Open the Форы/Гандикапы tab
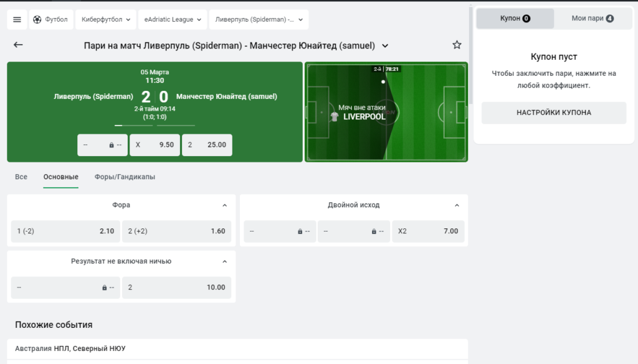 (x=125, y=177)
